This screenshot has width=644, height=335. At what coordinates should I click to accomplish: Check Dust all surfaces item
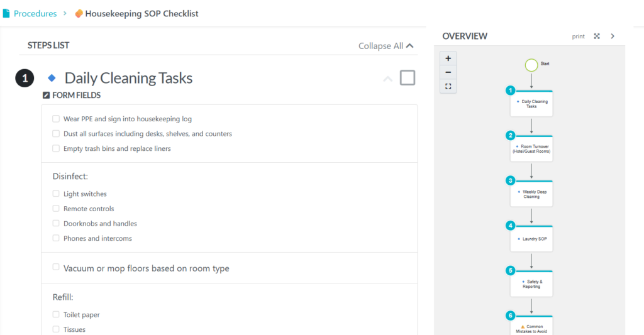tap(56, 133)
